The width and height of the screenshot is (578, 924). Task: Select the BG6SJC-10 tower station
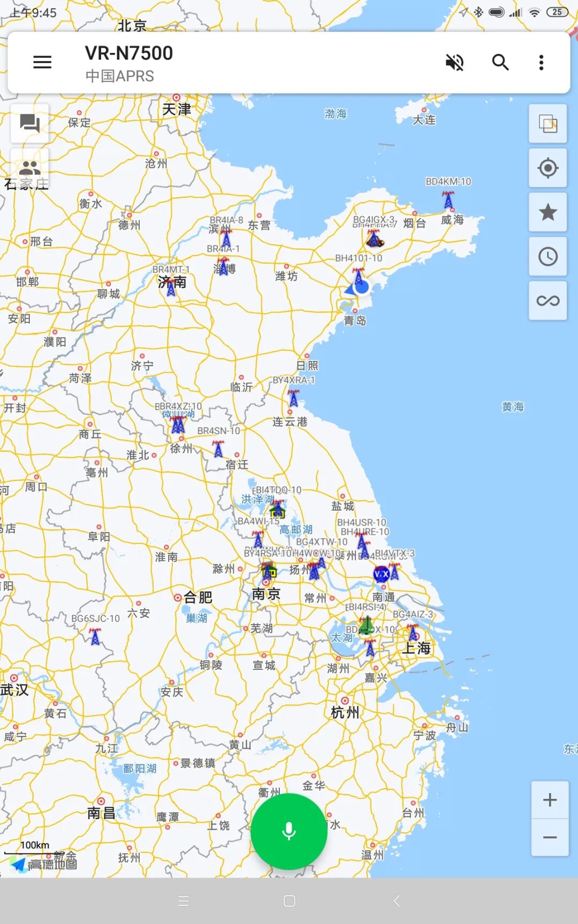point(95,636)
